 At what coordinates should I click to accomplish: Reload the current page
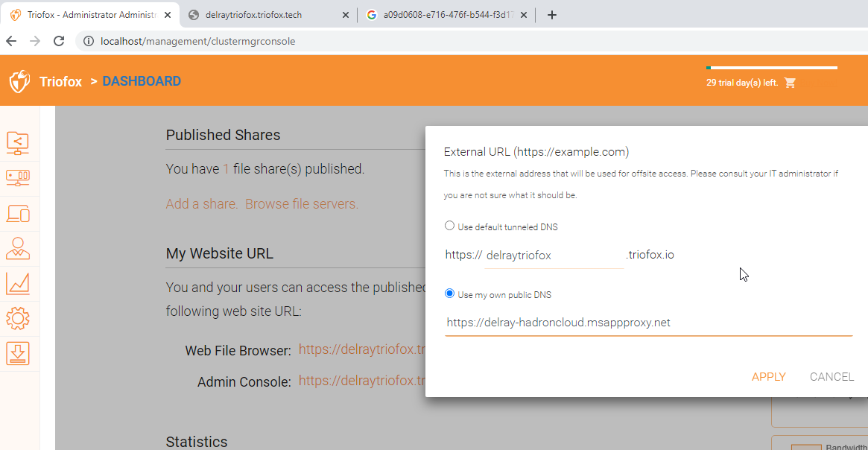point(59,41)
